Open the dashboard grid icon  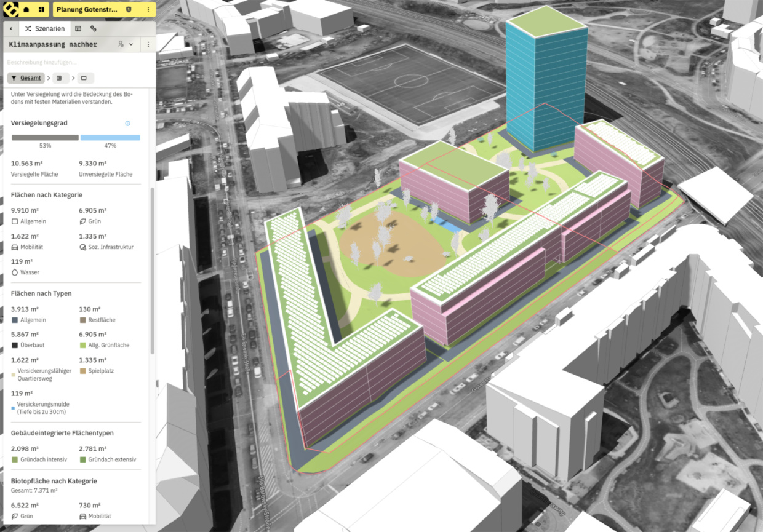pyautogui.click(x=41, y=10)
